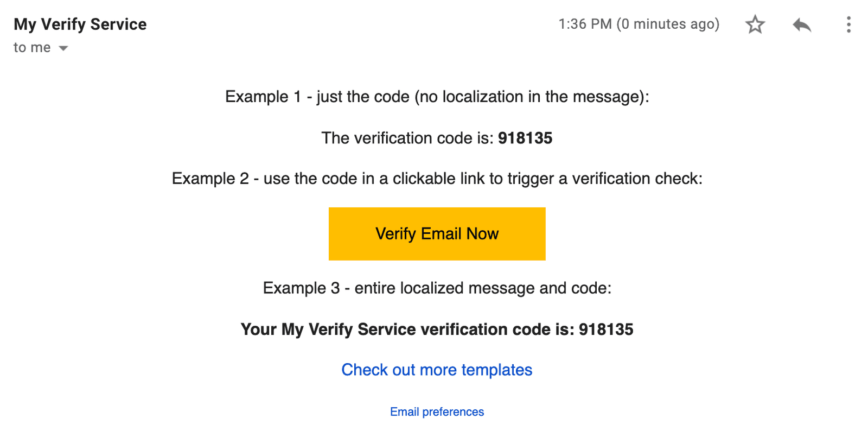Select the verification code 918135 in Example 1

pyautogui.click(x=525, y=138)
